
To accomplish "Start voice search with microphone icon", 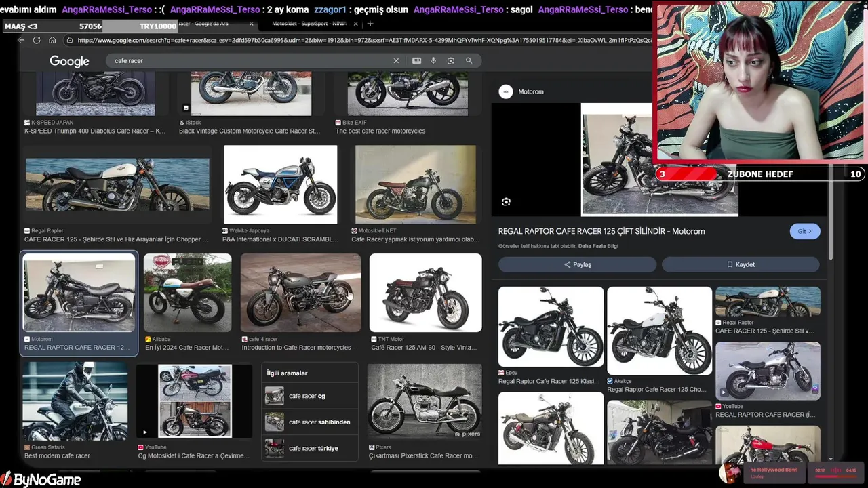I will point(433,60).
